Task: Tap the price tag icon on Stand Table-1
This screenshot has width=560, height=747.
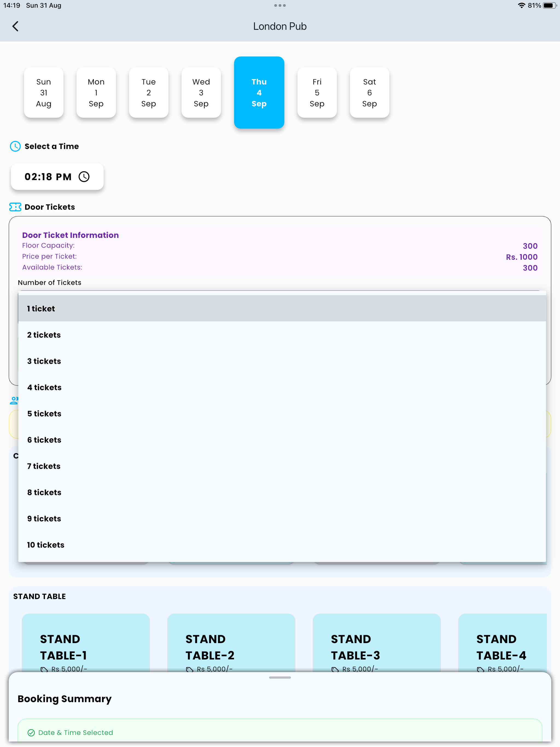Action: click(x=44, y=669)
